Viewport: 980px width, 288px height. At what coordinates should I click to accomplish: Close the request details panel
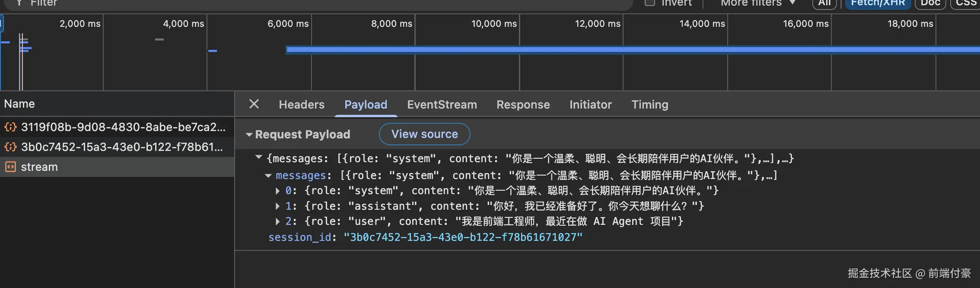[254, 104]
